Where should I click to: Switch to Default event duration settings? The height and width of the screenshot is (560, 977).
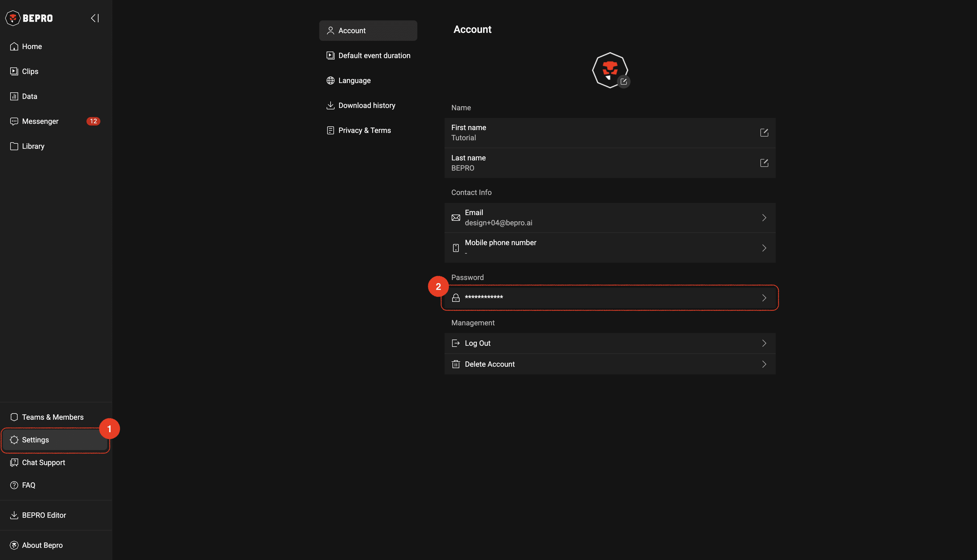pos(374,55)
